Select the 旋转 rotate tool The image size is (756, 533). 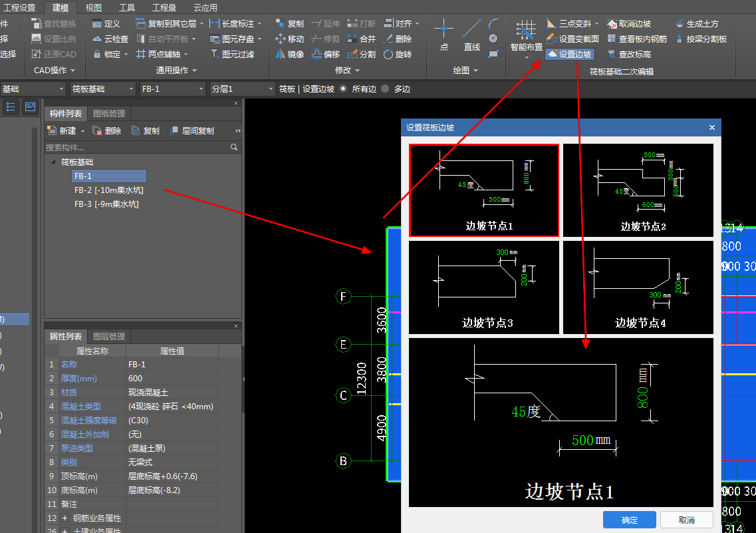pos(398,54)
